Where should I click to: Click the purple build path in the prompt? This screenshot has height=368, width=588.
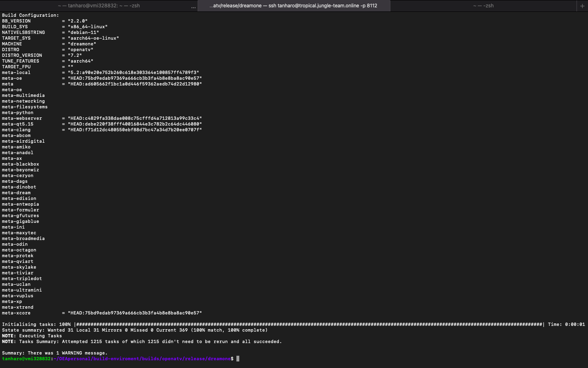tap(142, 359)
